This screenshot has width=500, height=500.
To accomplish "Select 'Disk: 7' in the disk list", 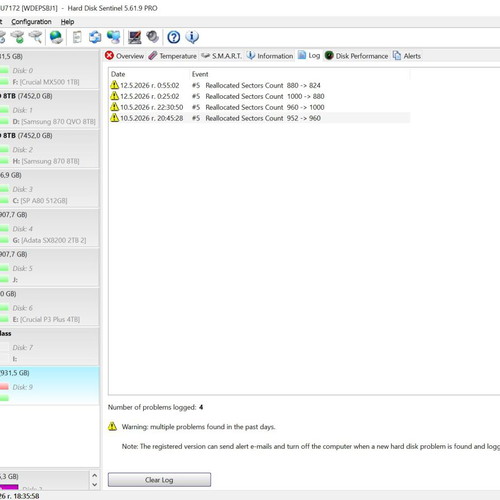I will point(23,348).
